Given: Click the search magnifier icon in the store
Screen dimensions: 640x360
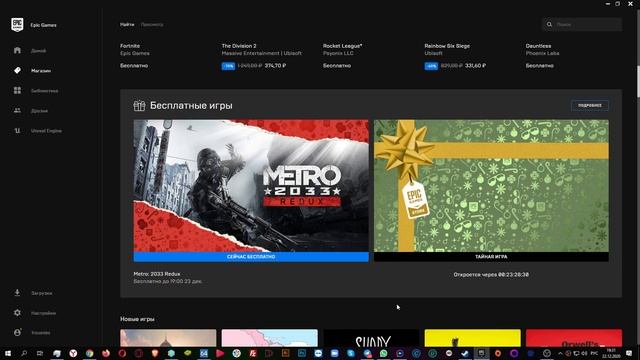Looking at the screenshot, I should [x=549, y=24].
